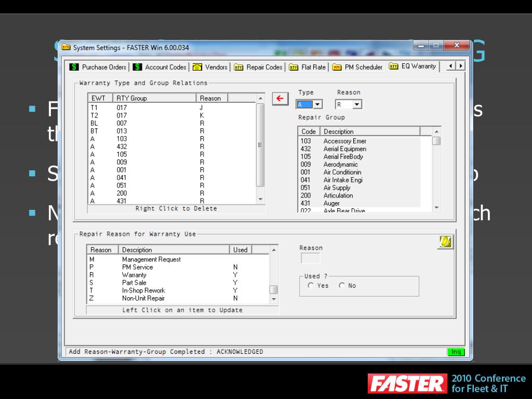The image size is (532, 399).
Task: Select the Warranty reason row
Action: pos(178,275)
